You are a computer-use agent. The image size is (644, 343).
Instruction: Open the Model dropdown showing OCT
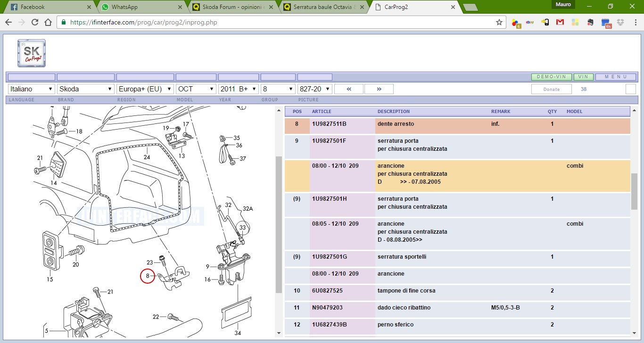[196, 89]
